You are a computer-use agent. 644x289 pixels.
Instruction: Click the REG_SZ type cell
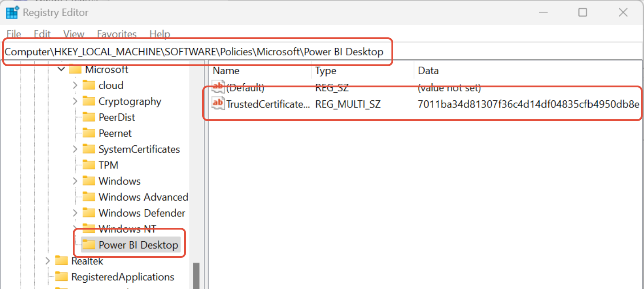click(332, 88)
